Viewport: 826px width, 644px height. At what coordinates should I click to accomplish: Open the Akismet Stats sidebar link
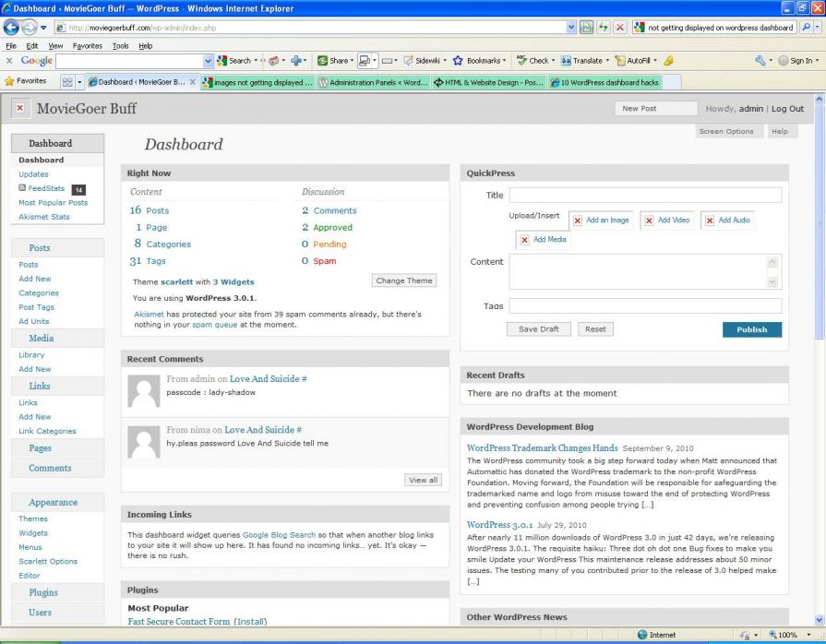point(44,217)
